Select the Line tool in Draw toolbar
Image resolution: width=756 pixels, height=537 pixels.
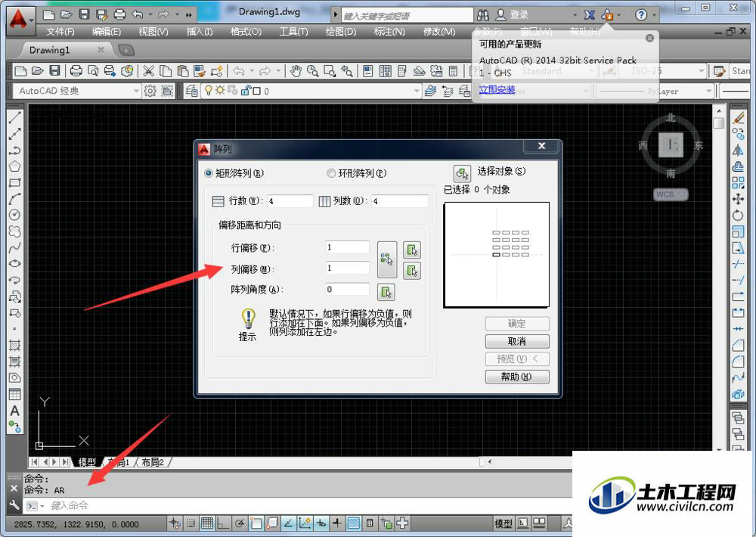click(x=15, y=117)
